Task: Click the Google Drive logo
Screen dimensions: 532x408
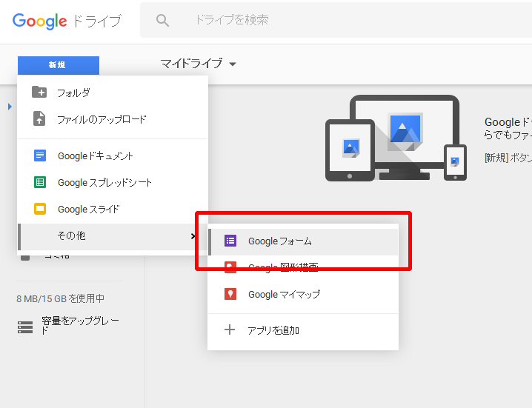Action: pos(67,21)
